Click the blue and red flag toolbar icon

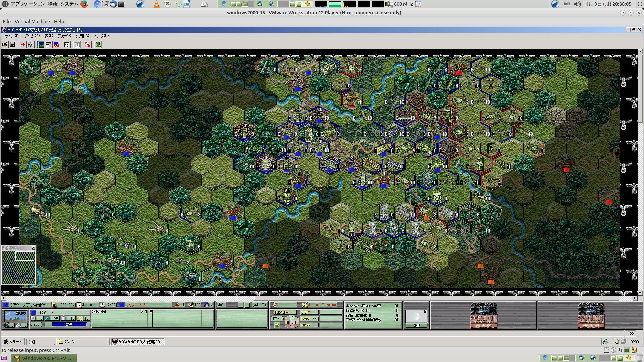tap(56, 45)
